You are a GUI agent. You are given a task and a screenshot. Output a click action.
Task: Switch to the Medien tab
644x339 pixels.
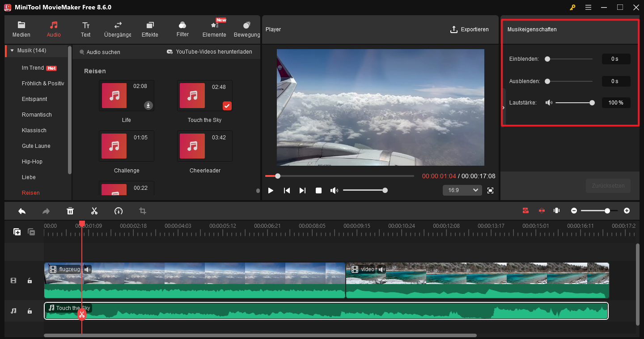coord(21,29)
